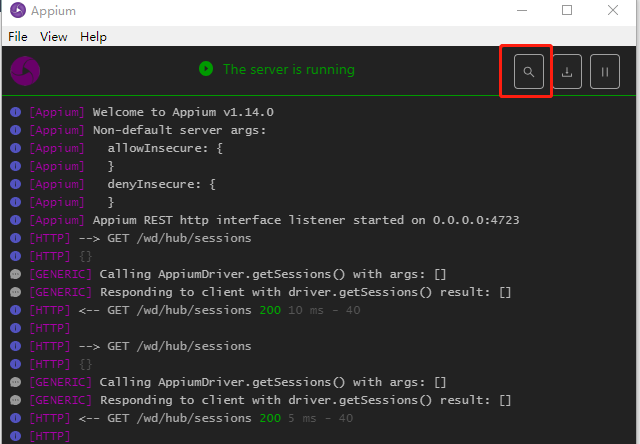Click info icon beside 'REST http interface' line
The width and height of the screenshot is (640, 444).
tap(16, 220)
